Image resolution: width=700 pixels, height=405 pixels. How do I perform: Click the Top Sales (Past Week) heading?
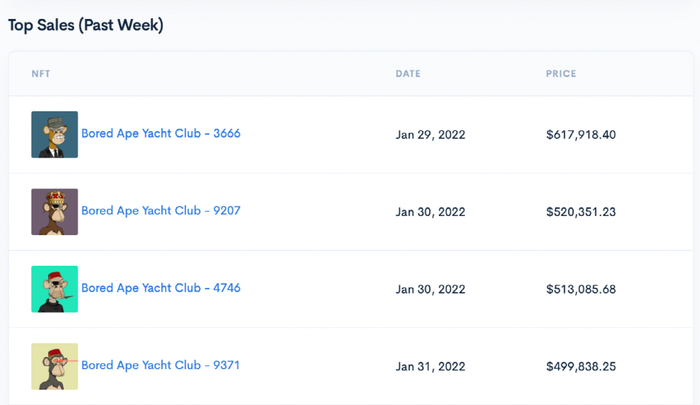click(86, 25)
